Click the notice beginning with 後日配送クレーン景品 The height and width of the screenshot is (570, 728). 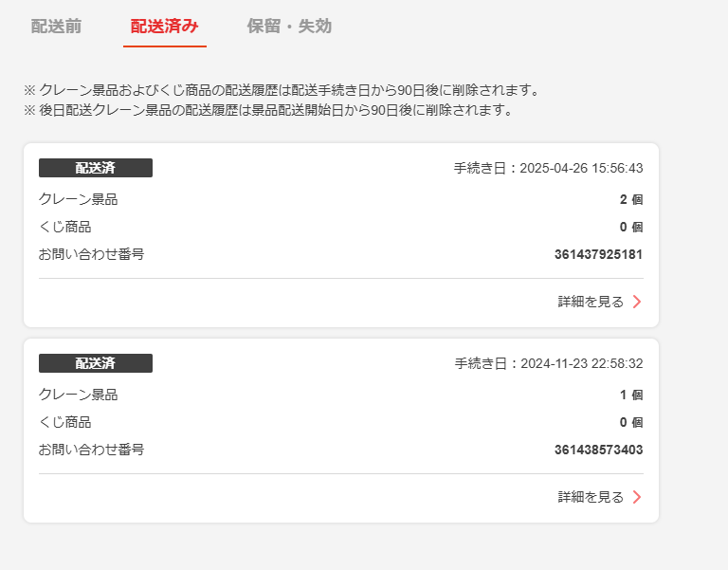tap(267, 109)
